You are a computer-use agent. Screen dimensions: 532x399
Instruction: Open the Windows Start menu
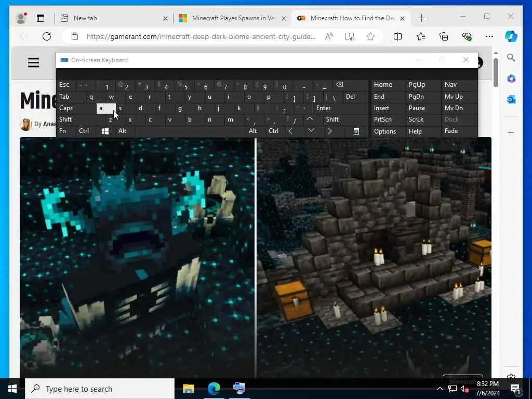pyautogui.click(x=12, y=389)
